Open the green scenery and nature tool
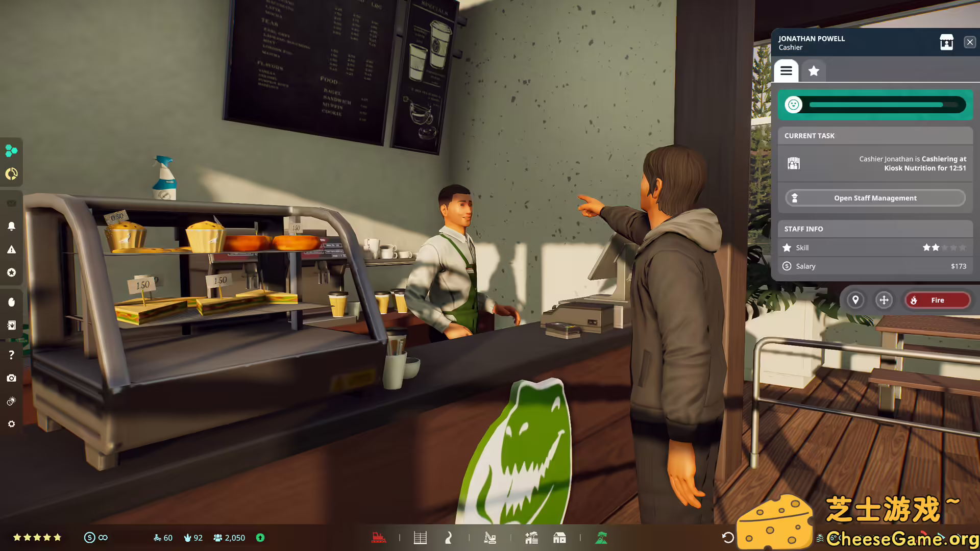 pyautogui.click(x=601, y=537)
